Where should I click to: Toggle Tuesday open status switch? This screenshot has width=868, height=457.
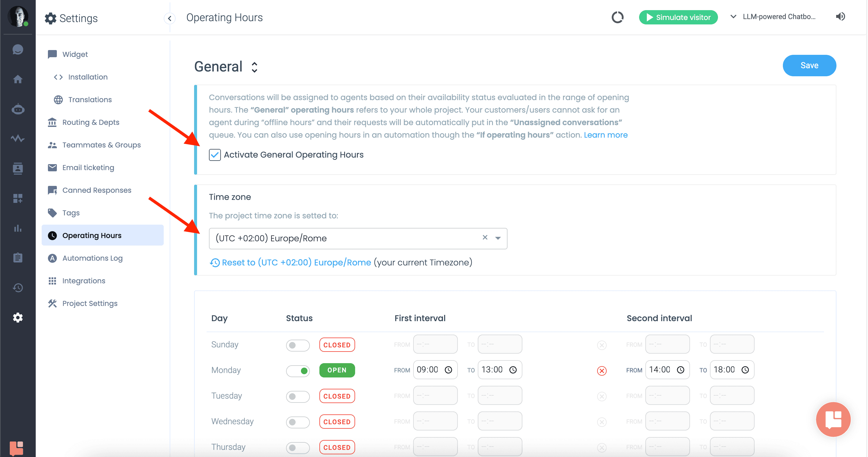click(298, 396)
